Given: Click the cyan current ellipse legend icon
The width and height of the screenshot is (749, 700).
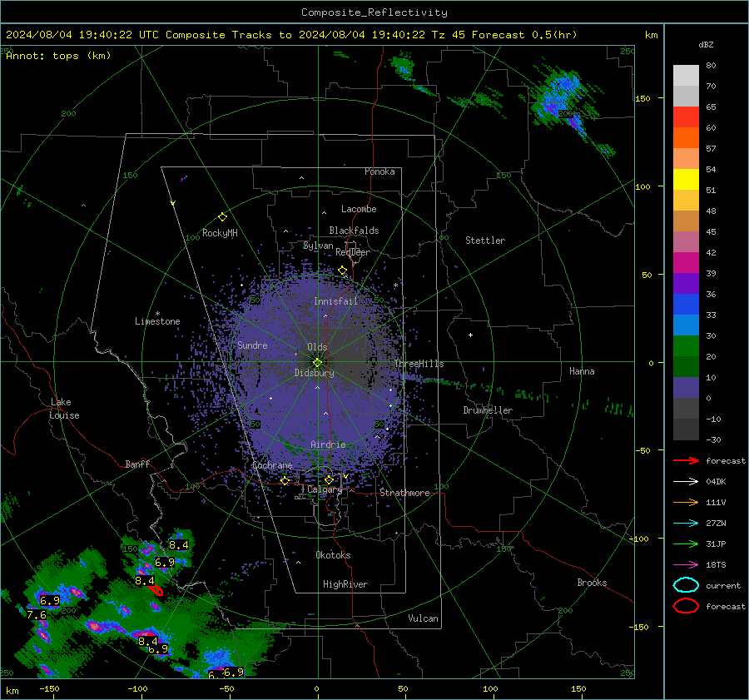Looking at the screenshot, I should click(x=686, y=585).
